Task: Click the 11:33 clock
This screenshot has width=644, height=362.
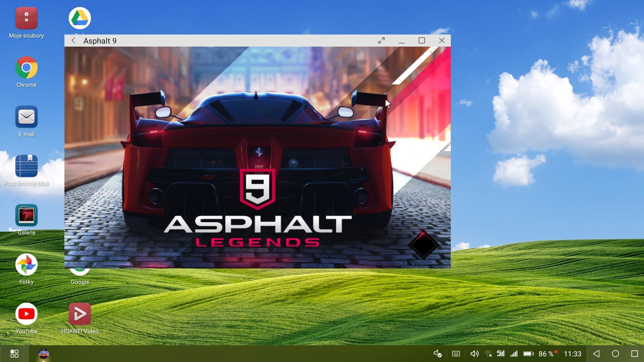Action: click(572, 354)
